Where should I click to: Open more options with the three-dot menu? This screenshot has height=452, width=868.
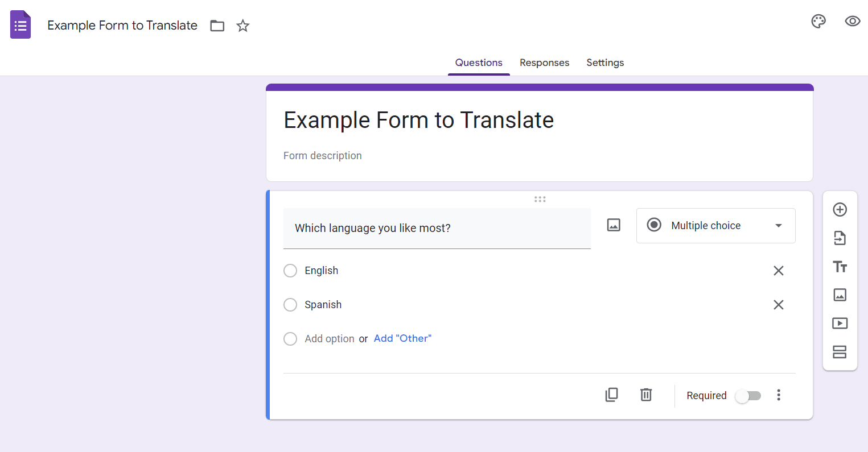tap(778, 395)
